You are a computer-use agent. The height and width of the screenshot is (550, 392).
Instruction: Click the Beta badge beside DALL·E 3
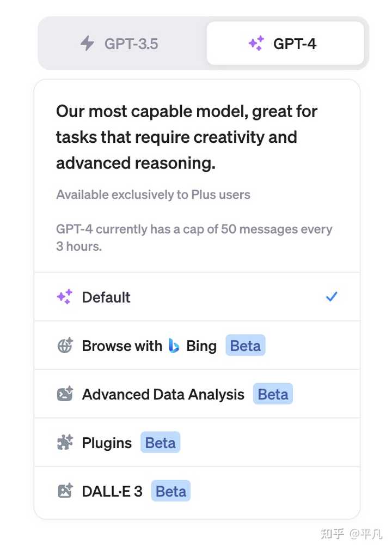pos(171,491)
